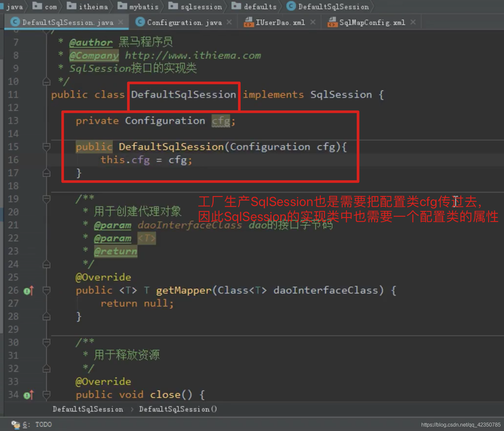Click the Java class icon on DefaultSqlSession.java tab
Screen dimensions: 504x431
click(15, 22)
